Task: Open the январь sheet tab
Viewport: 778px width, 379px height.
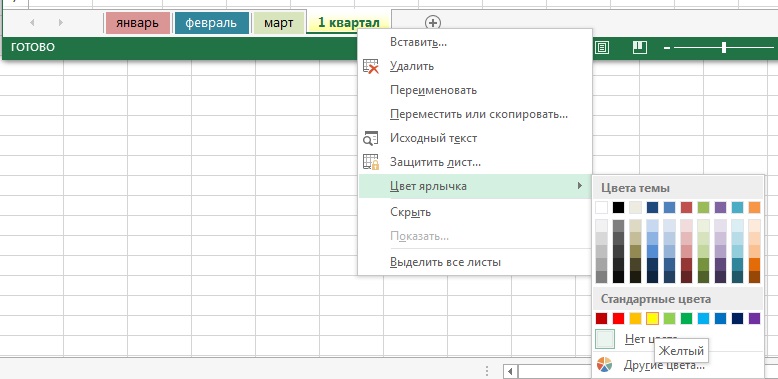Action: pos(137,23)
